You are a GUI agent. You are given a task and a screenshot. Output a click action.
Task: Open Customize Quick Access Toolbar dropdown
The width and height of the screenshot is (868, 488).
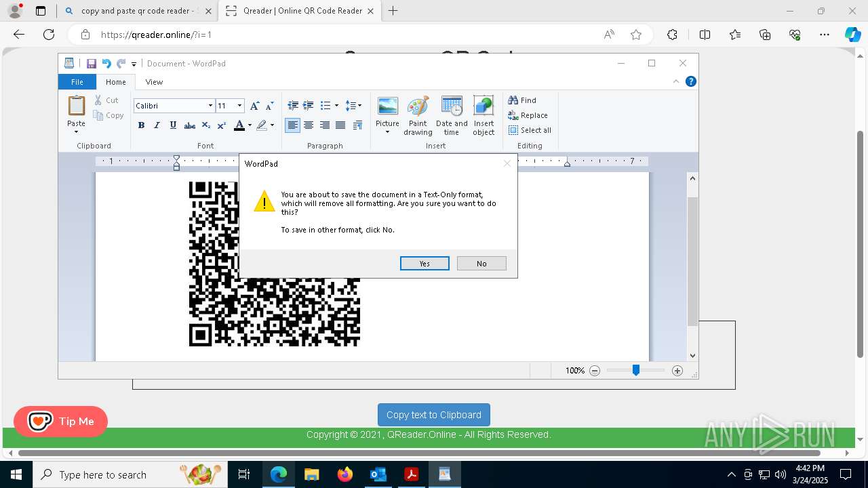pyautogui.click(x=134, y=64)
